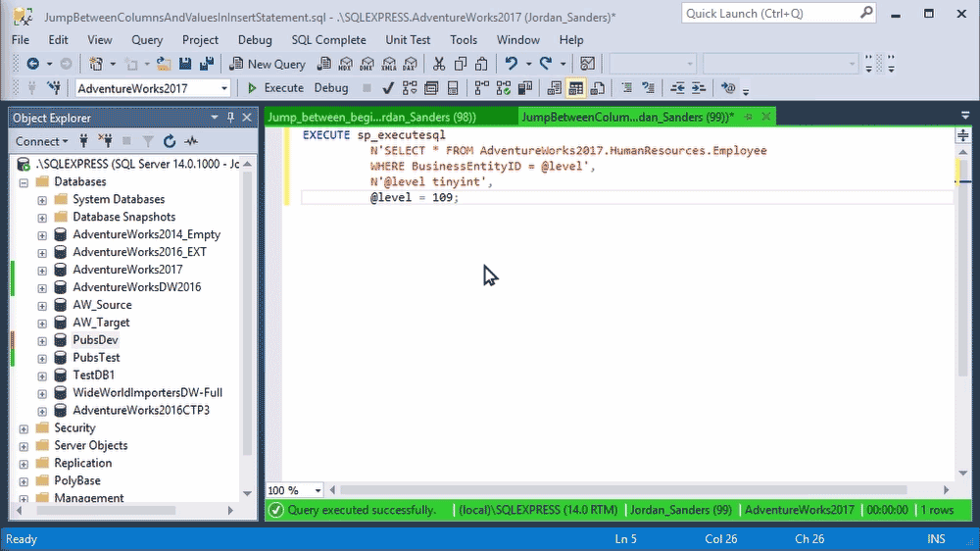Close the JumpBetweenColum... query tab
The image size is (980, 551).
[765, 117]
